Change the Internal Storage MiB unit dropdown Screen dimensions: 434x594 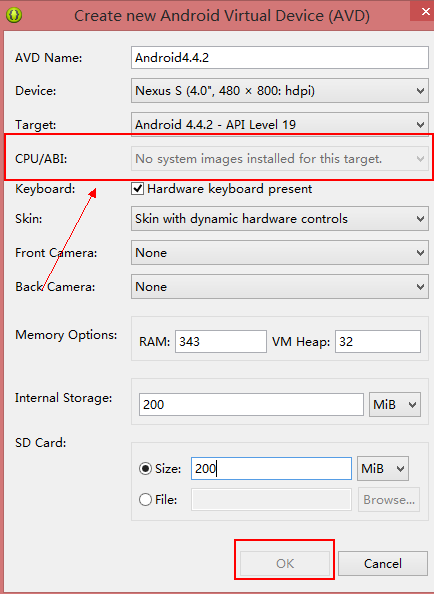click(x=395, y=404)
